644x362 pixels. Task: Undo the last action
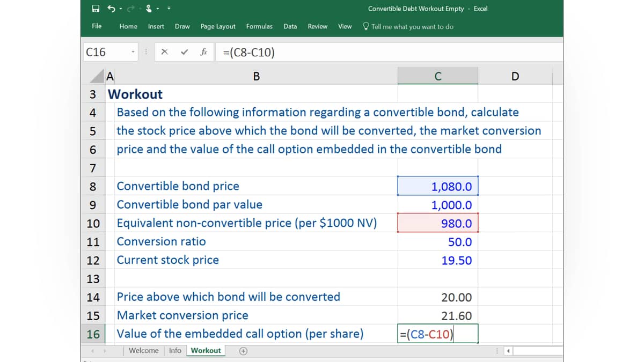click(111, 9)
